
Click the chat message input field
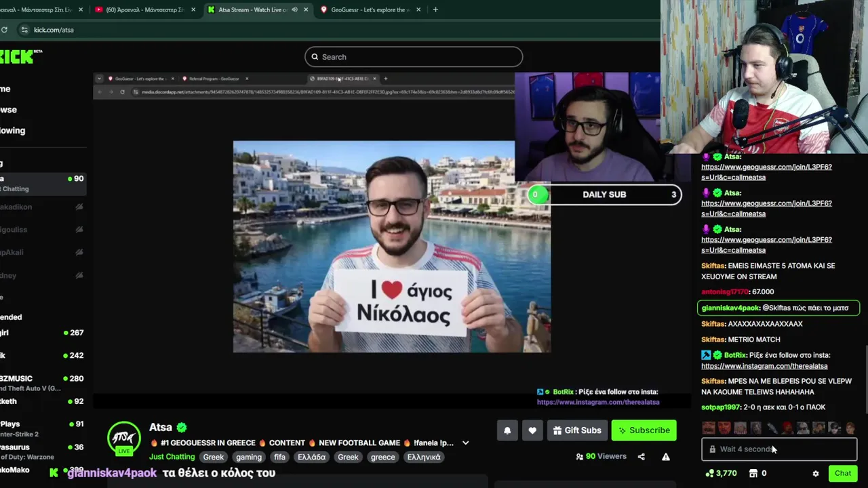(x=779, y=449)
